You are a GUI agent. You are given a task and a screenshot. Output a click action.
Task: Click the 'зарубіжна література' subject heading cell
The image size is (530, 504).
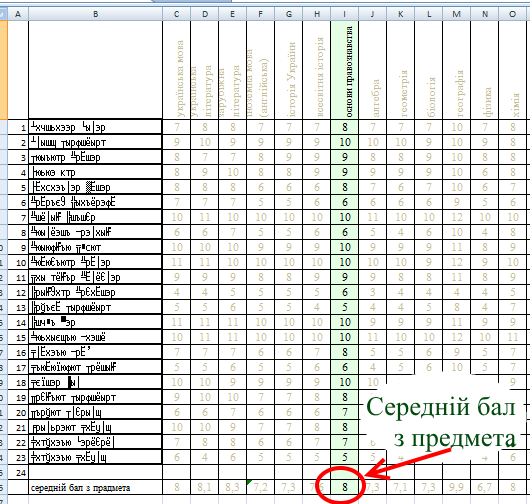pos(233,70)
